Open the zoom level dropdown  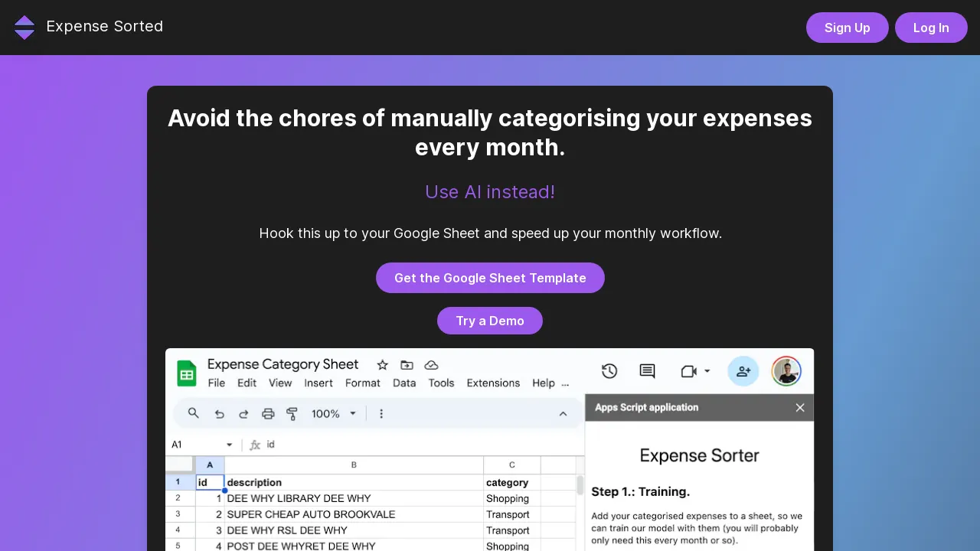(332, 413)
